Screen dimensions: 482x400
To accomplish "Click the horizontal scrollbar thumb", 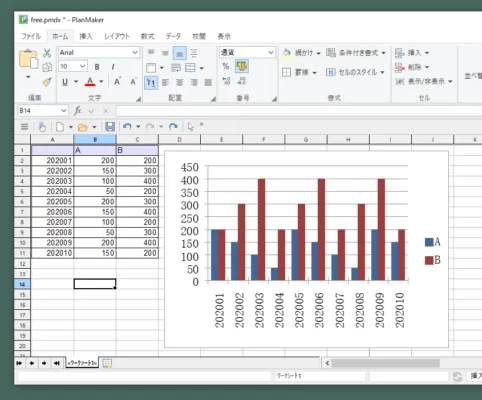I will tap(385, 363).
